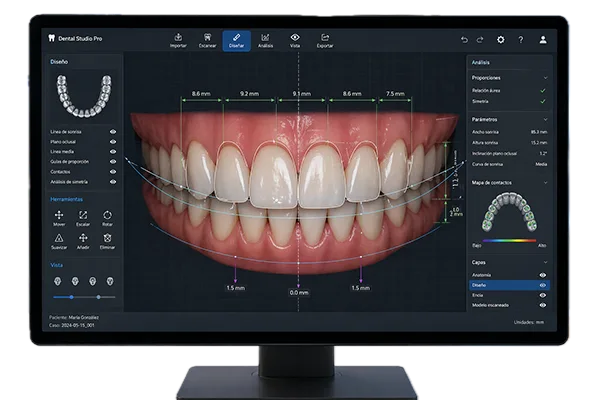Open help with the question mark icon
Image resolution: width=600 pixels, height=400 pixels.
(521, 40)
